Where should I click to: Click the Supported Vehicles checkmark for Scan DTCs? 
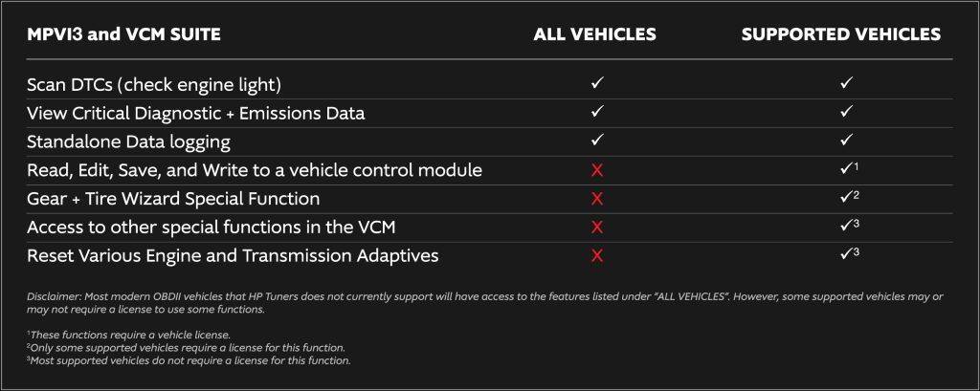tap(846, 83)
